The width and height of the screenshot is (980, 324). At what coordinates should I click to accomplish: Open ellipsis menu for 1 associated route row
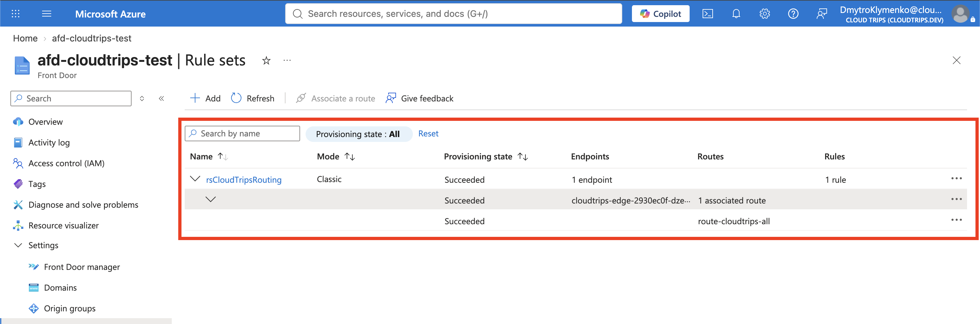[x=956, y=199]
